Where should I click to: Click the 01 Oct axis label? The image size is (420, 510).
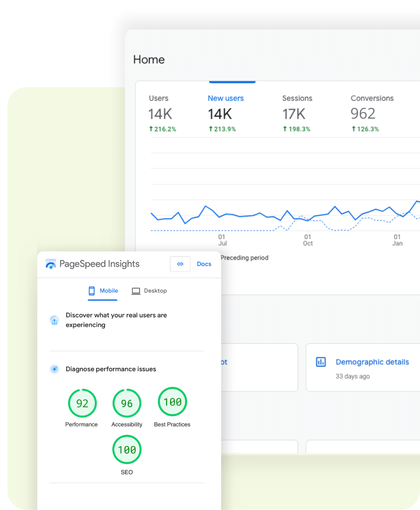point(308,240)
